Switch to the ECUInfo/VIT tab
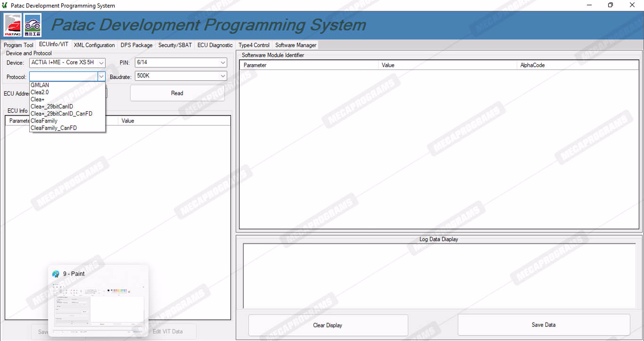This screenshot has height=341, width=644. [x=54, y=44]
